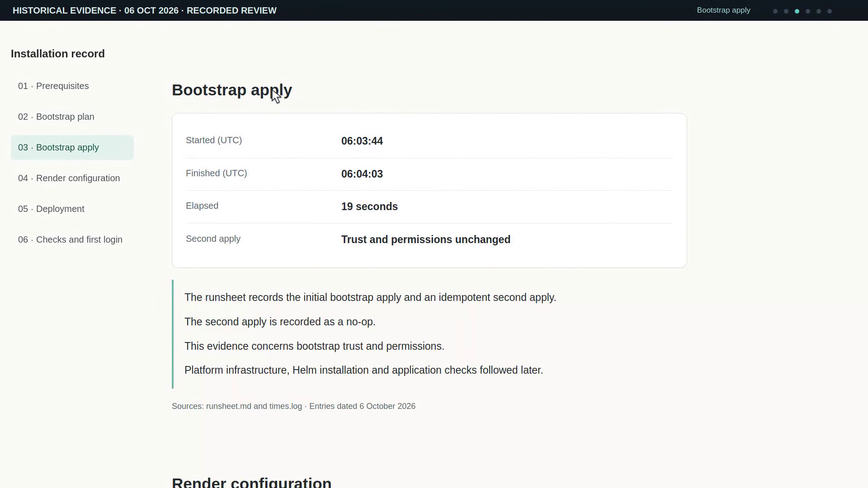Select the Elapsed value '19 seconds'
Screen dimensions: 868x488
[x=369, y=206]
